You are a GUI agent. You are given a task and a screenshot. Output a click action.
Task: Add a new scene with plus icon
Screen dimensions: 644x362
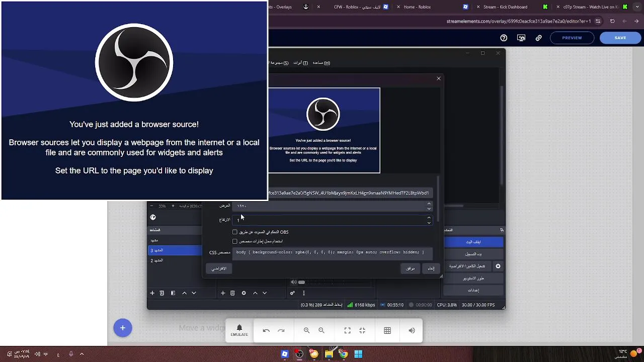(x=152, y=293)
